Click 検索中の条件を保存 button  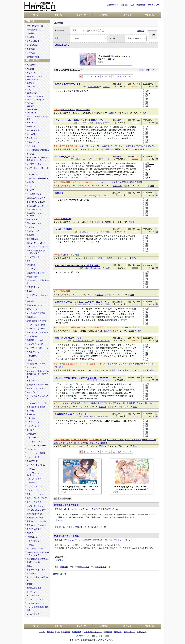[62, 498]
